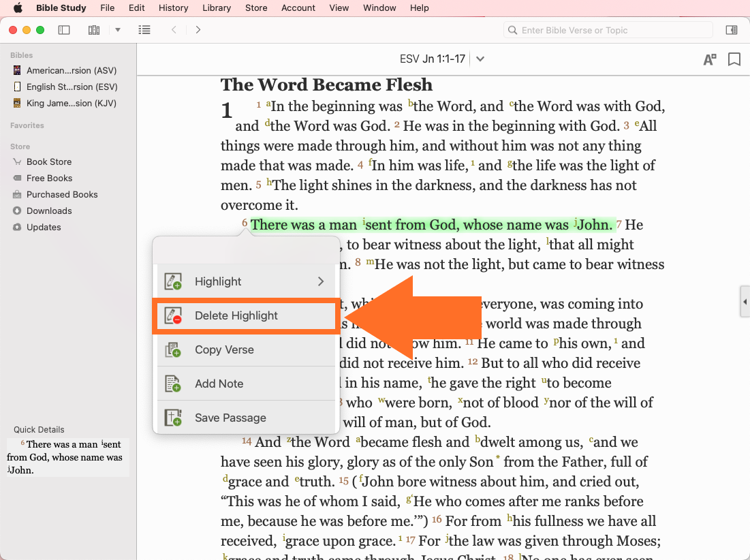Open the library books toolbar icon
The width and height of the screenshot is (750, 560).
[94, 30]
